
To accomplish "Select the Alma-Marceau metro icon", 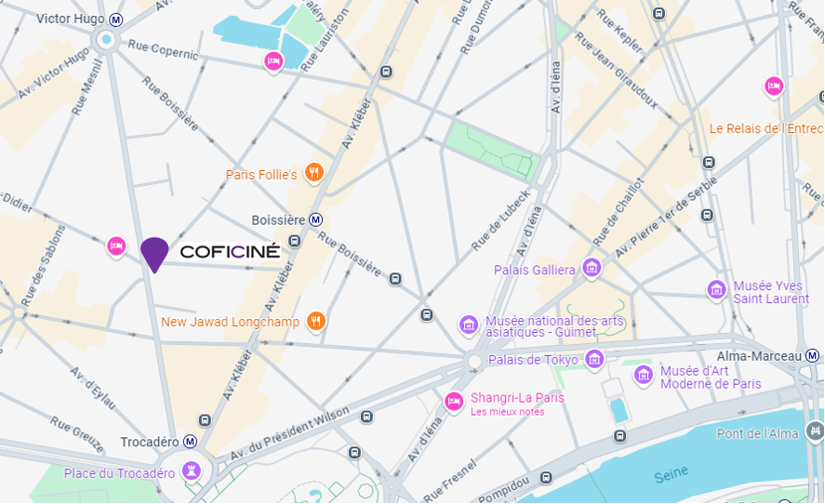I will (x=813, y=356).
